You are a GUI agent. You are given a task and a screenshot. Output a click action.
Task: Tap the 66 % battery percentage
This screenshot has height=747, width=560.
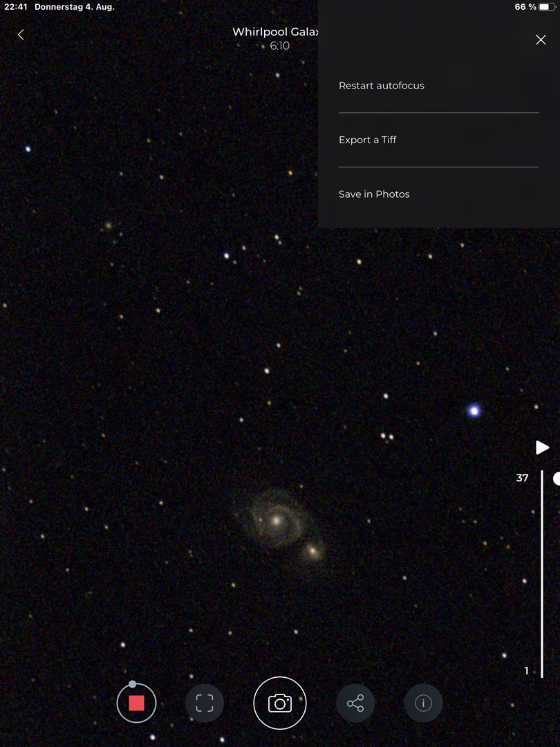[525, 7]
